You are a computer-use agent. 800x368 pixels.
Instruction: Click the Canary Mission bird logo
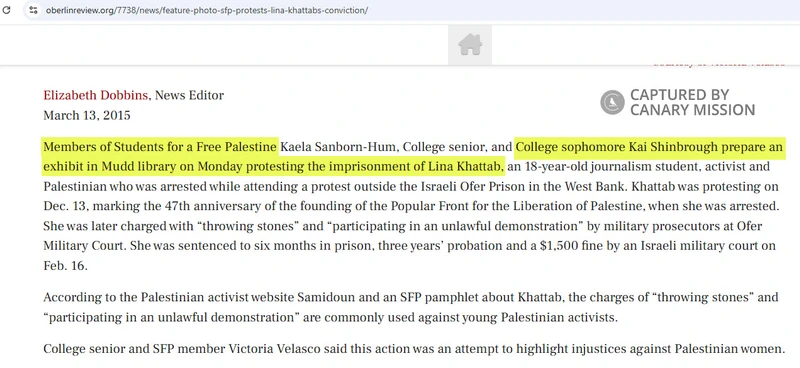[x=612, y=102]
